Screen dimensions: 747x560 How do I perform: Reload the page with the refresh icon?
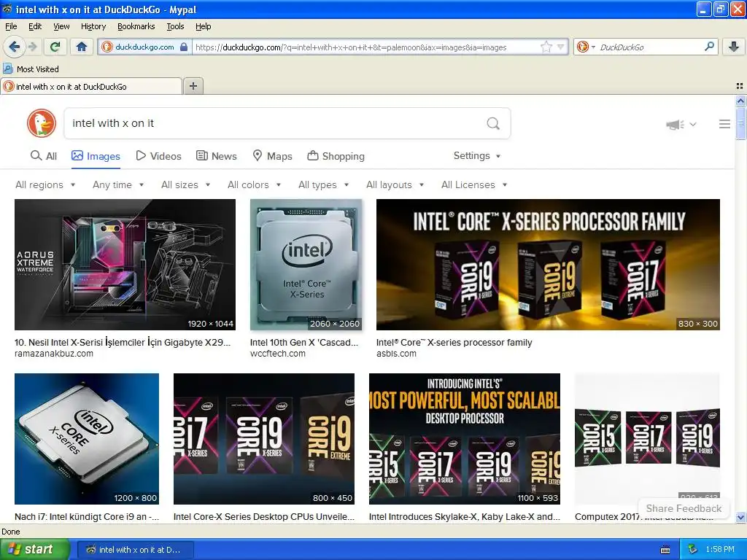click(x=55, y=47)
